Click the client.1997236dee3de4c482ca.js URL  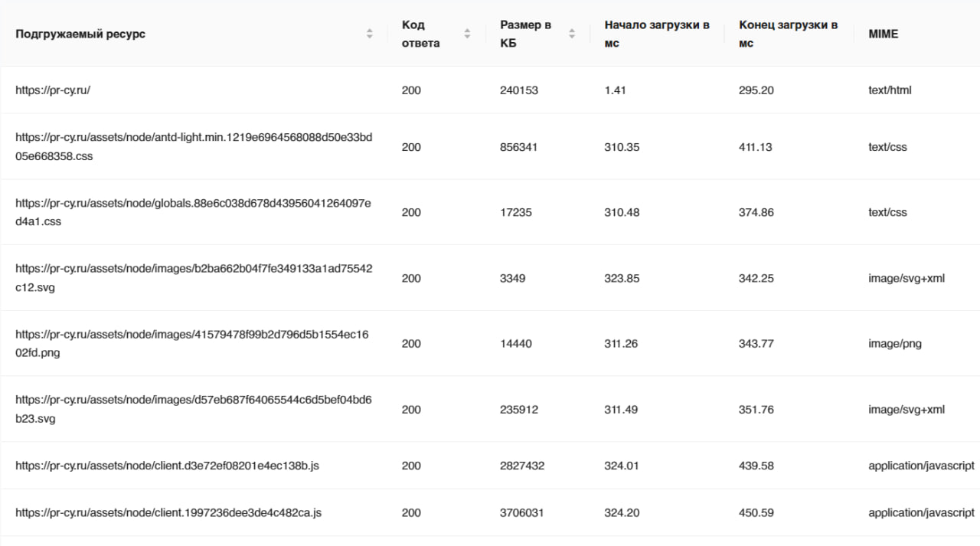click(x=168, y=513)
